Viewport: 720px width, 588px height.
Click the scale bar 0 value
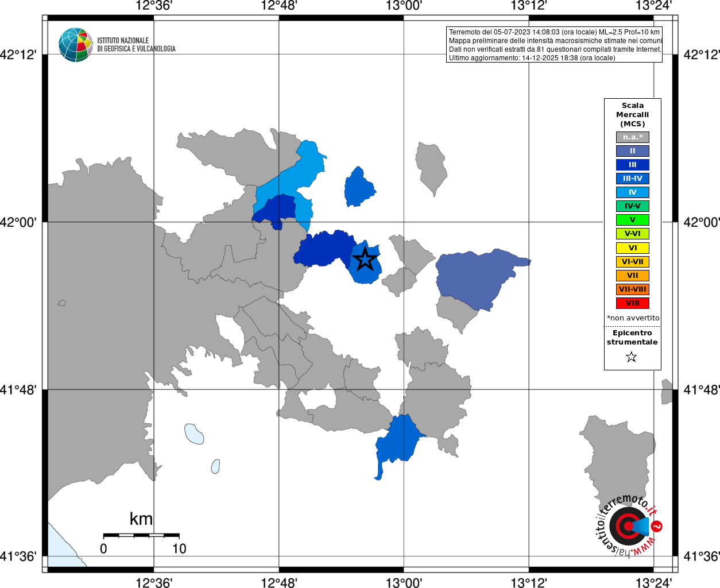click(x=103, y=548)
